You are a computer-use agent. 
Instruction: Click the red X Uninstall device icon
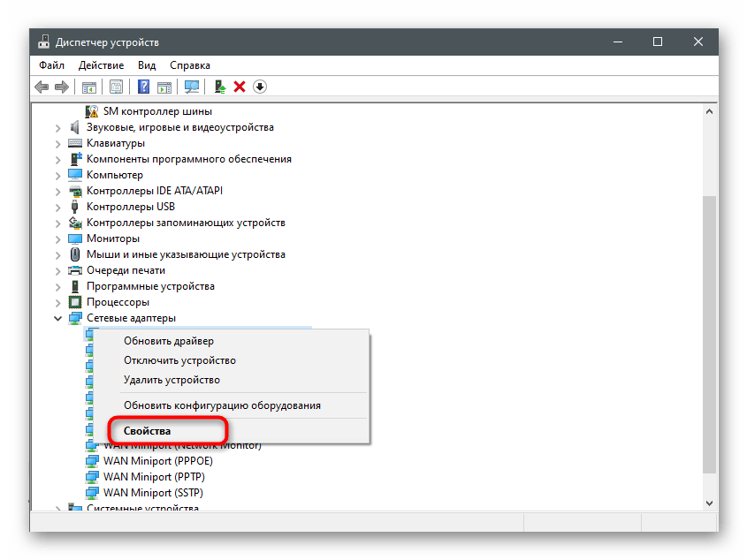point(240,87)
